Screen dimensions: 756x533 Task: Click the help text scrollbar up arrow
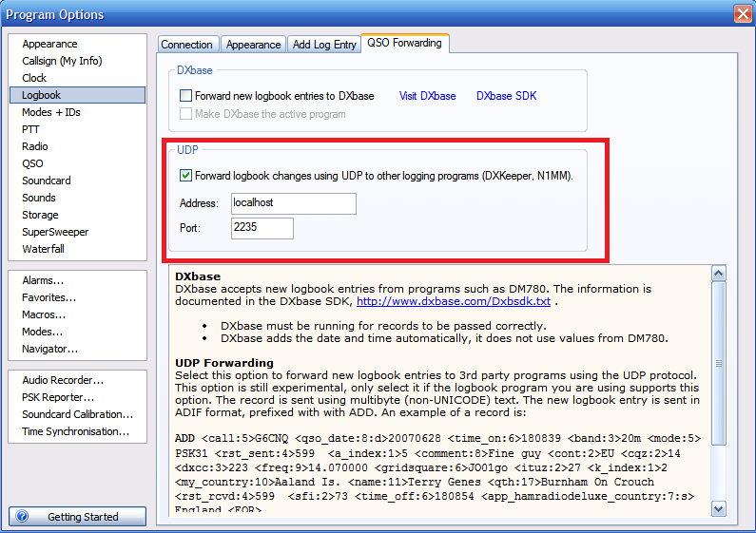(x=719, y=274)
